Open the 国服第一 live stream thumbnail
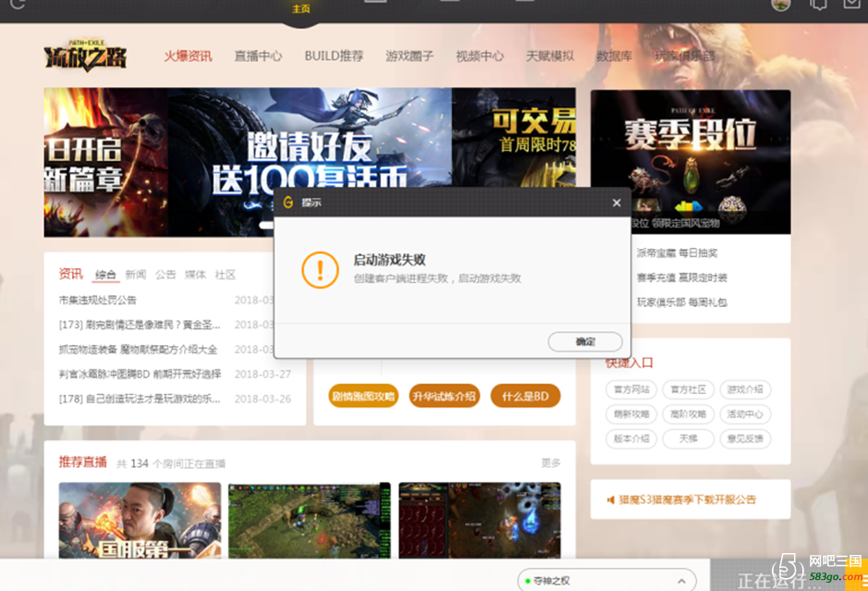 [x=141, y=520]
